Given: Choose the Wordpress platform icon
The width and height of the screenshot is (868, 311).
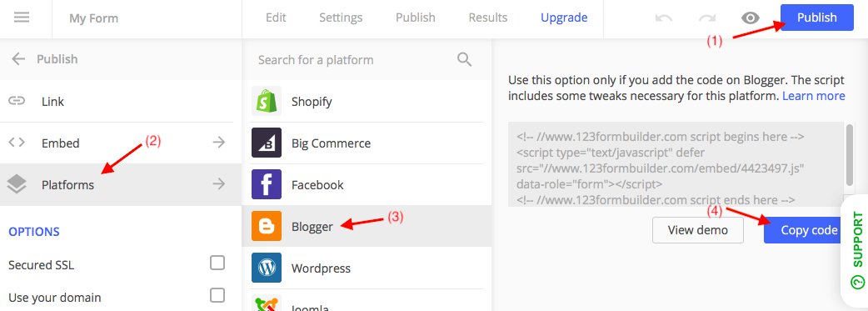Looking at the screenshot, I should point(267,268).
